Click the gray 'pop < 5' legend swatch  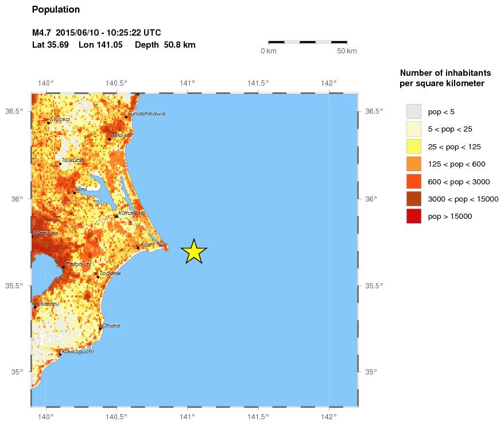[x=413, y=111]
